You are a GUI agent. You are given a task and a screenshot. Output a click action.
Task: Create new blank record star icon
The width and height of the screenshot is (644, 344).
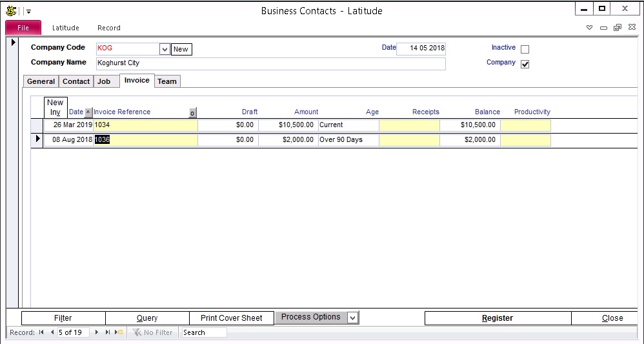[119, 332]
